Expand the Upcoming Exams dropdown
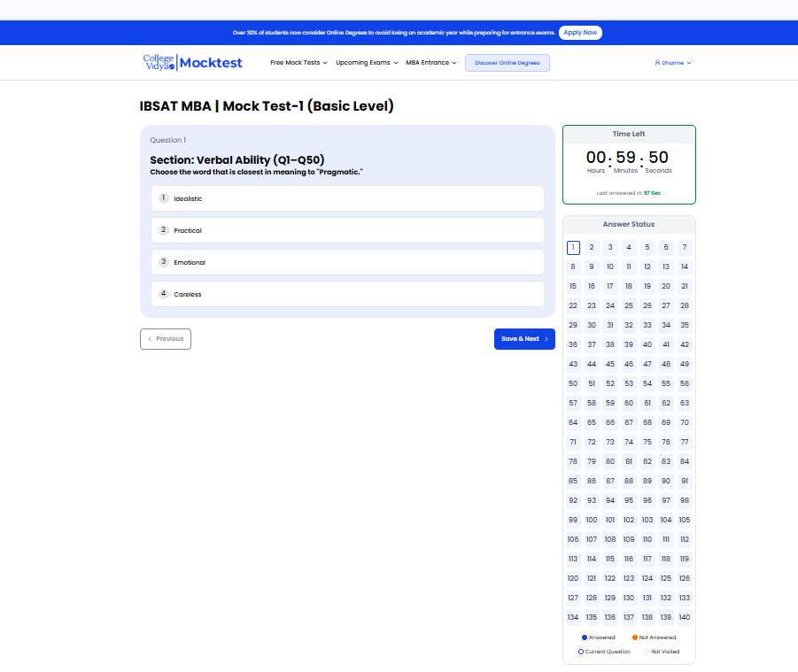Screen dimensions: 798x672 pos(367,63)
